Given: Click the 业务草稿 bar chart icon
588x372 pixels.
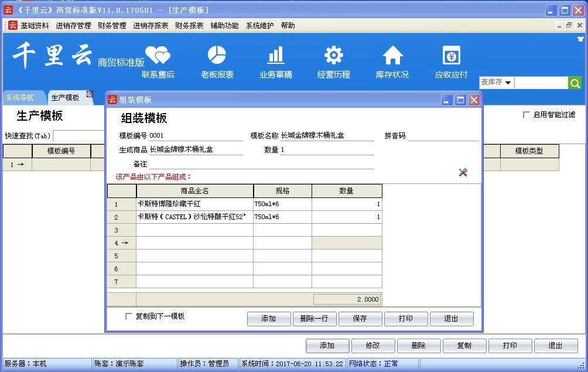Looking at the screenshot, I should [x=275, y=56].
